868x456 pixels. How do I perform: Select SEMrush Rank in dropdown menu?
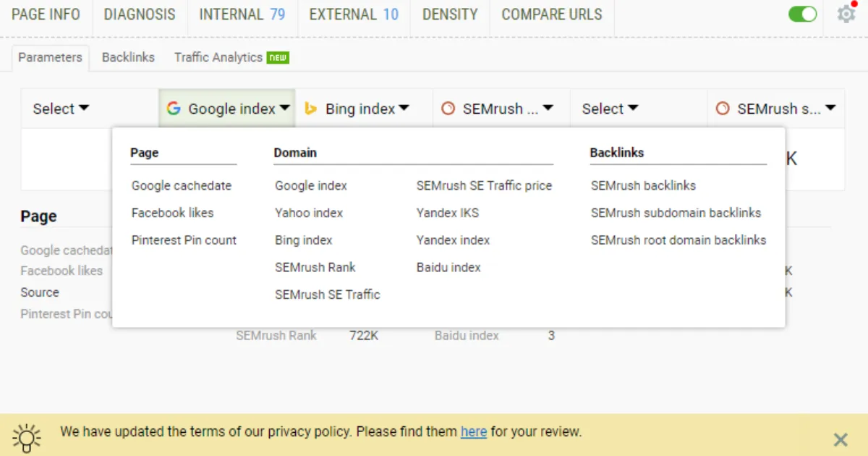(x=315, y=267)
